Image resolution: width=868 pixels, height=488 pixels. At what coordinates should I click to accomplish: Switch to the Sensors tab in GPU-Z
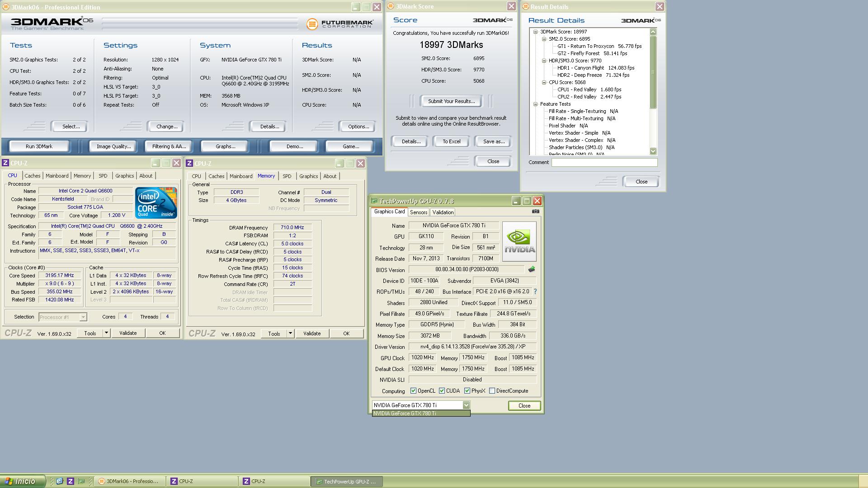[419, 212]
